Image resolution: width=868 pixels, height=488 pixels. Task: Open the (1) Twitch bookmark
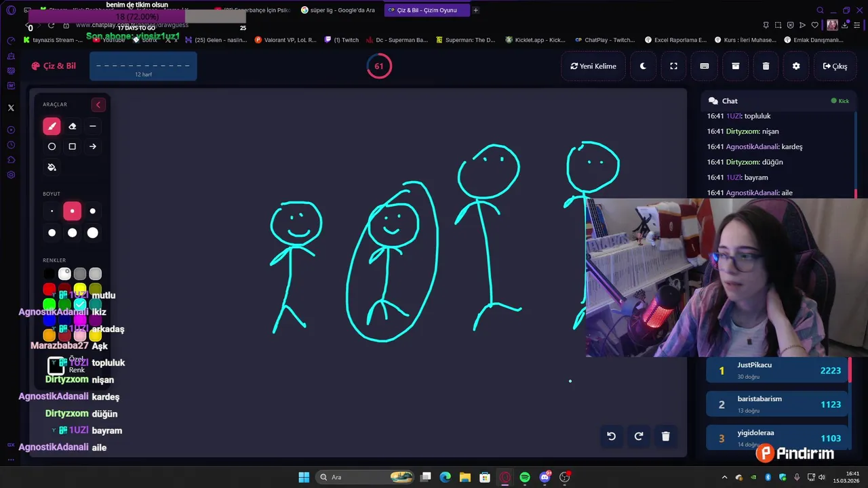click(342, 40)
